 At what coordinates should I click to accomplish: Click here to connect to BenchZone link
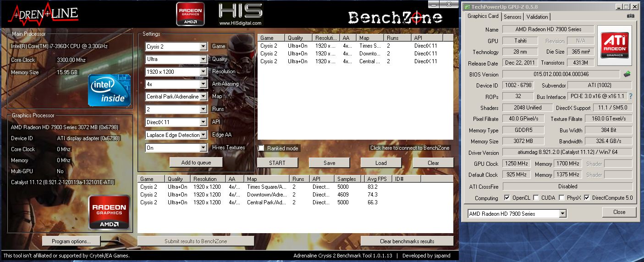pos(410,148)
